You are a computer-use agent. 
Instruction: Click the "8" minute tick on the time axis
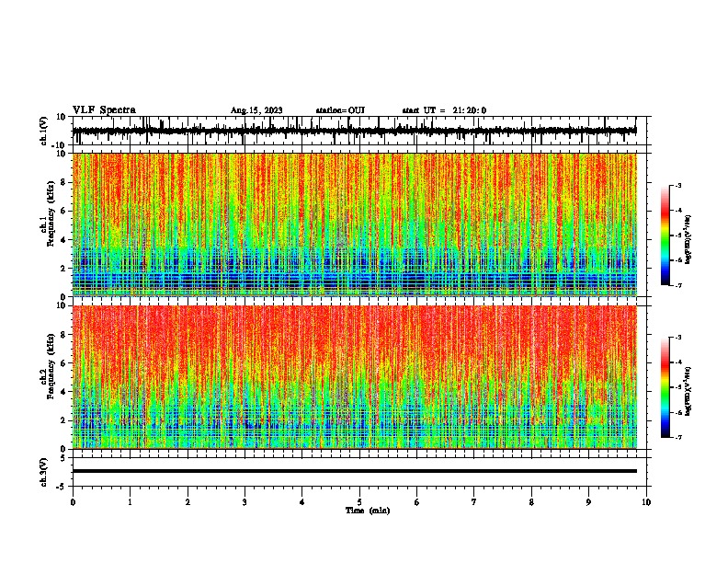[x=531, y=502]
